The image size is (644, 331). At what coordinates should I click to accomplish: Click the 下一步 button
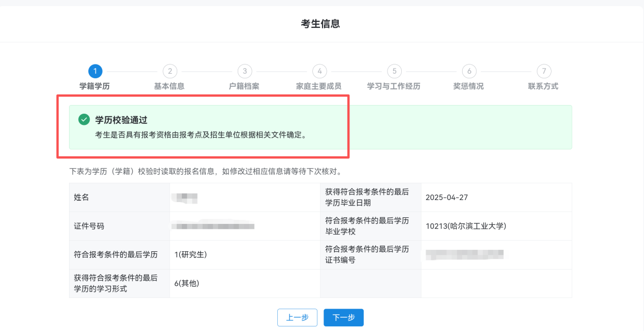pyautogui.click(x=344, y=317)
